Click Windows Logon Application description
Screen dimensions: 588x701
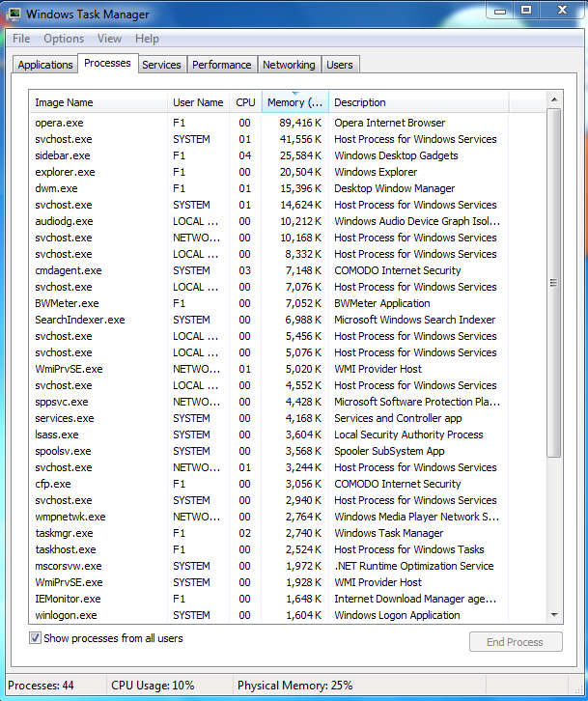tap(397, 615)
